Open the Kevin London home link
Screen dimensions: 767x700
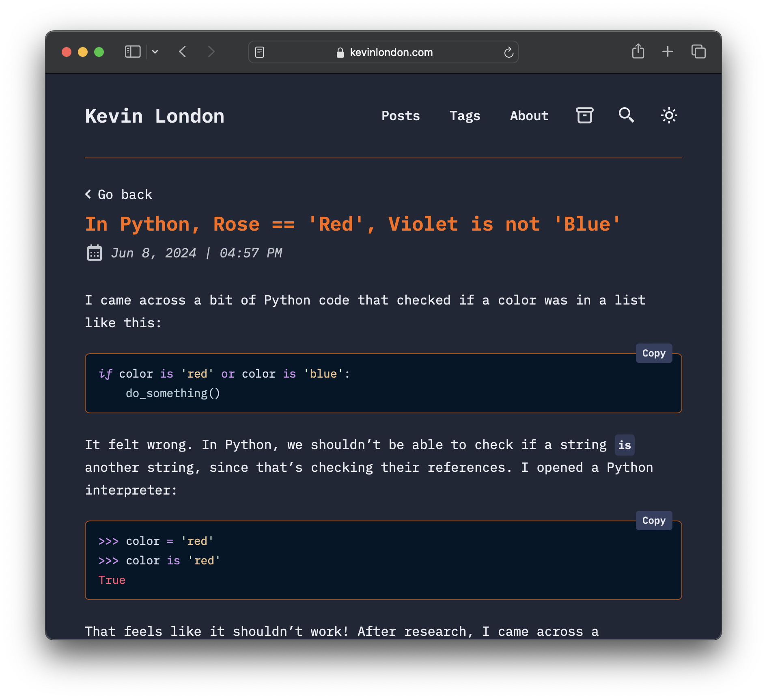(155, 116)
